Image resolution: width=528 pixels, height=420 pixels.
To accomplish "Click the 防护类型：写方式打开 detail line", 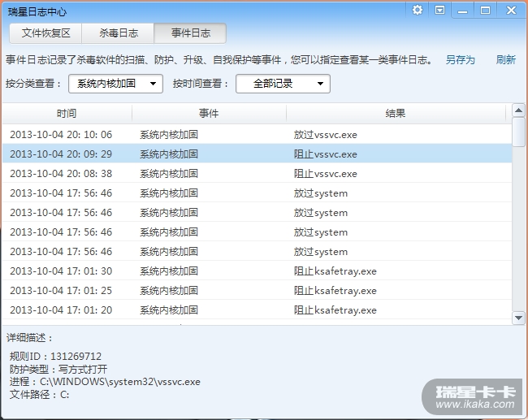I will click(58, 369).
